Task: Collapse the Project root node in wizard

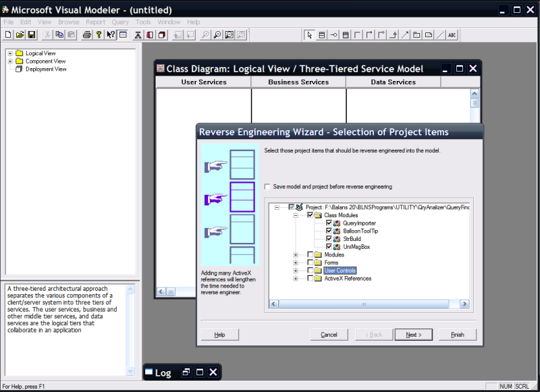Action: coord(277,208)
